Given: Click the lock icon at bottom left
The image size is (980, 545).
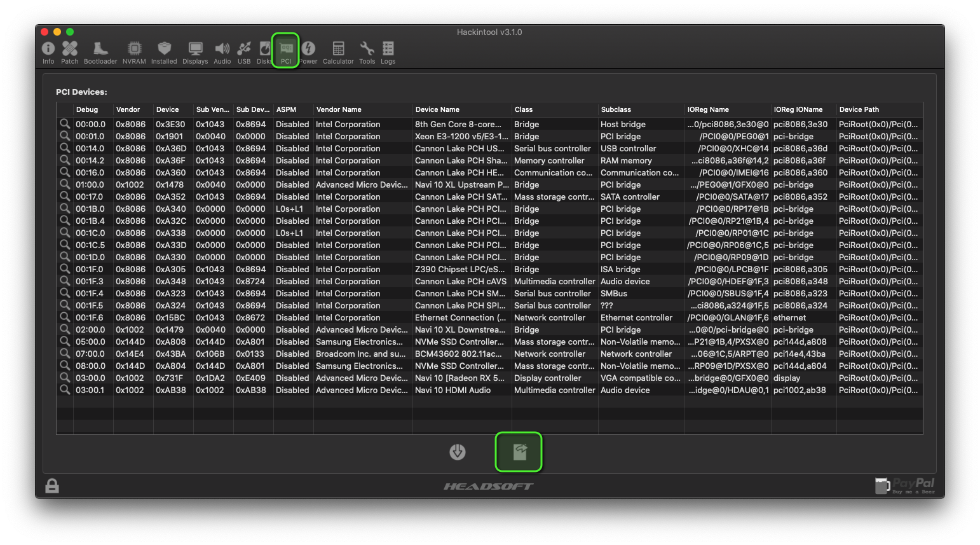Looking at the screenshot, I should click(52, 486).
